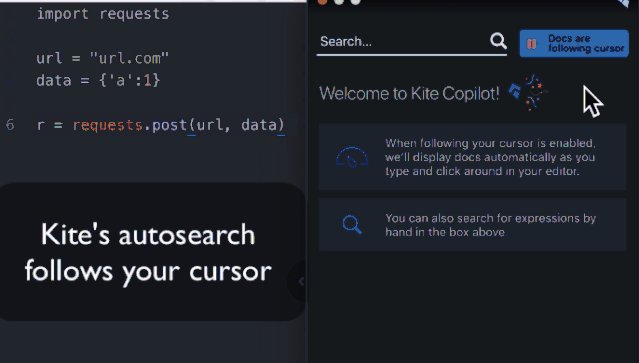Maximize the Copilot window with the green button
Viewport: 639px width, 363px height.
coord(356,2)
